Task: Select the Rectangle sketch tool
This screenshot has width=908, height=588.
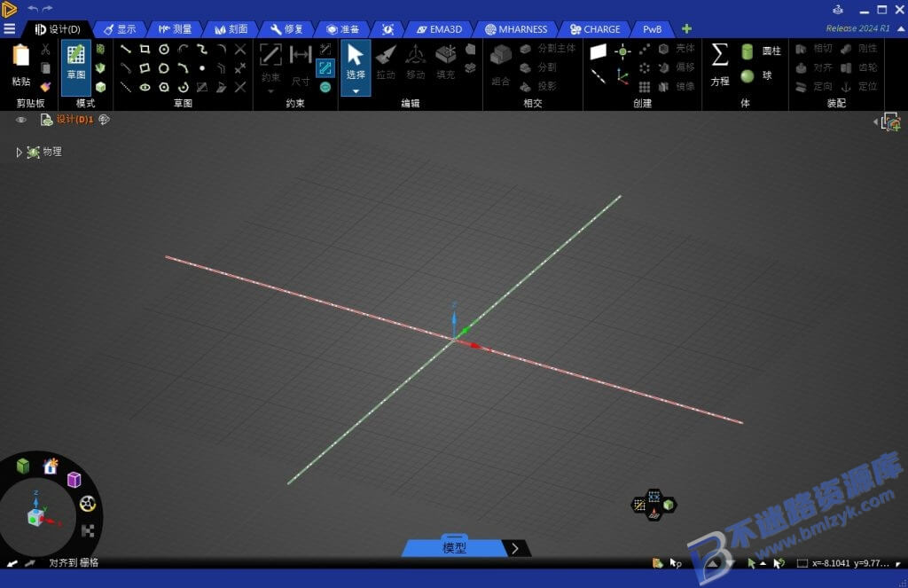Action: 145,50
